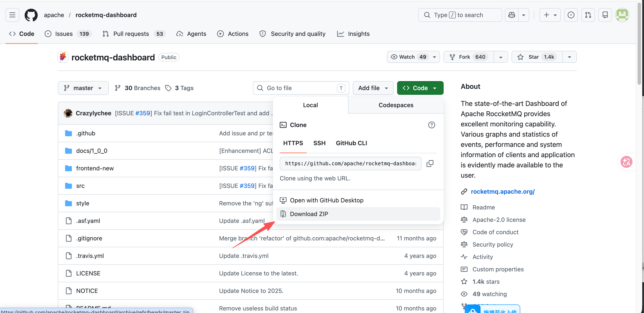644x313 pixels.
Task: Expand the Star lists dropdown arrow
Action: [570, 57]
